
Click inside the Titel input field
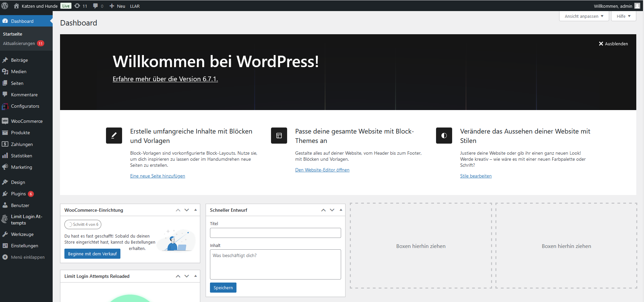275,233
